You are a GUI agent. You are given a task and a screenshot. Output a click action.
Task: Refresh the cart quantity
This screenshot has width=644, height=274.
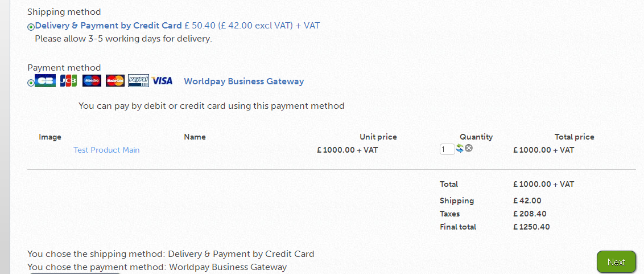(460, 149)
